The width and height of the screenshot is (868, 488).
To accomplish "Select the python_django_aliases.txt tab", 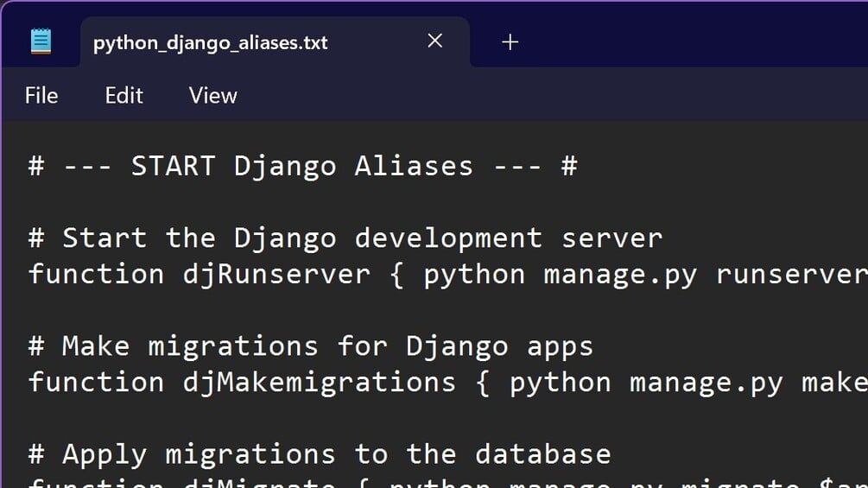I will click(x=275, y=42).
